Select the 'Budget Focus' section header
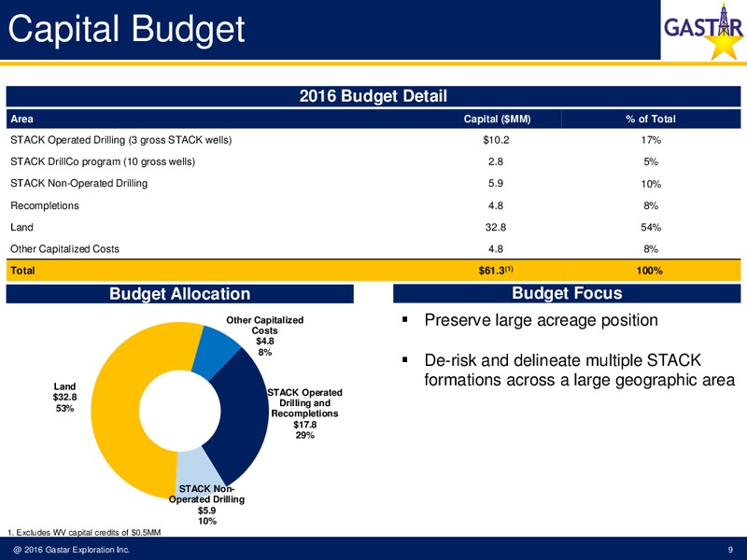Screen dimensions: 747x560 coord(567,293)
